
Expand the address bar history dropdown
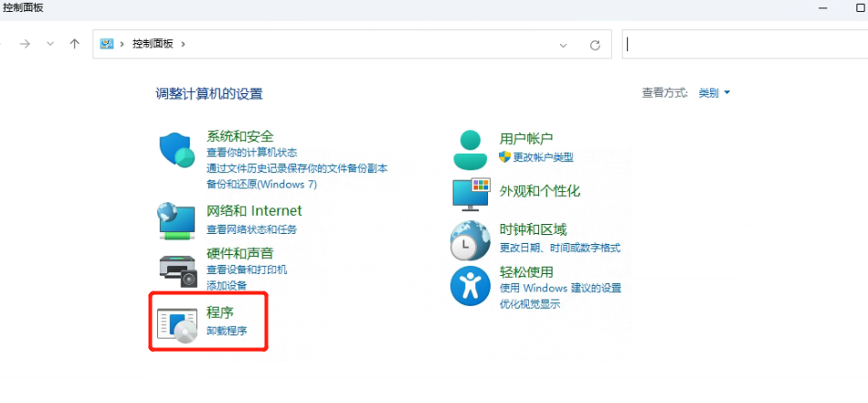click(x=564, y=45)
